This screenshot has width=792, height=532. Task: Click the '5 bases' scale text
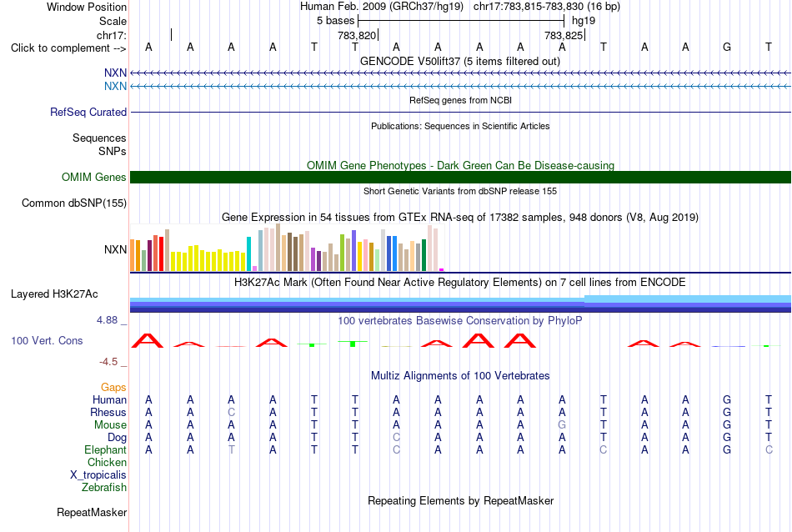pyautogui.click(x=335, y=21)
